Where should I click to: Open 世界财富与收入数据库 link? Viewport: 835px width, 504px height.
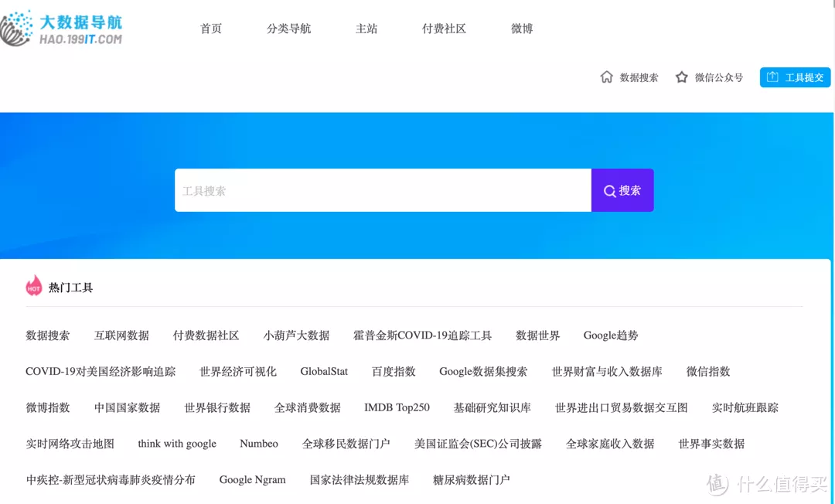[607, 372]
